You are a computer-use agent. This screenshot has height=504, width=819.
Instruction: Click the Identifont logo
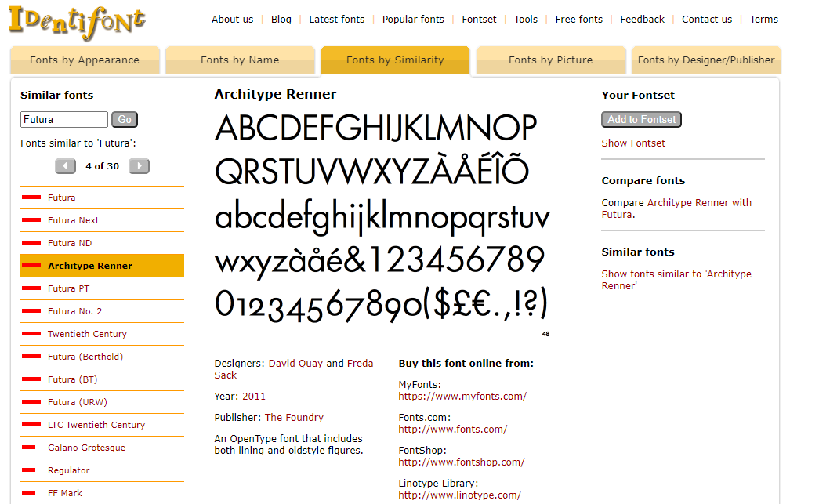(77, 22)
